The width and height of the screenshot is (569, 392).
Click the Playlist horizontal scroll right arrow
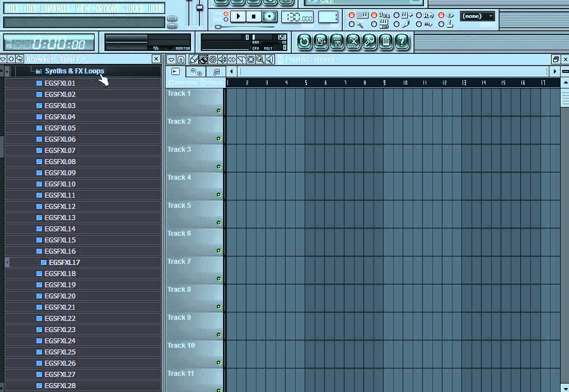(554, 72)
